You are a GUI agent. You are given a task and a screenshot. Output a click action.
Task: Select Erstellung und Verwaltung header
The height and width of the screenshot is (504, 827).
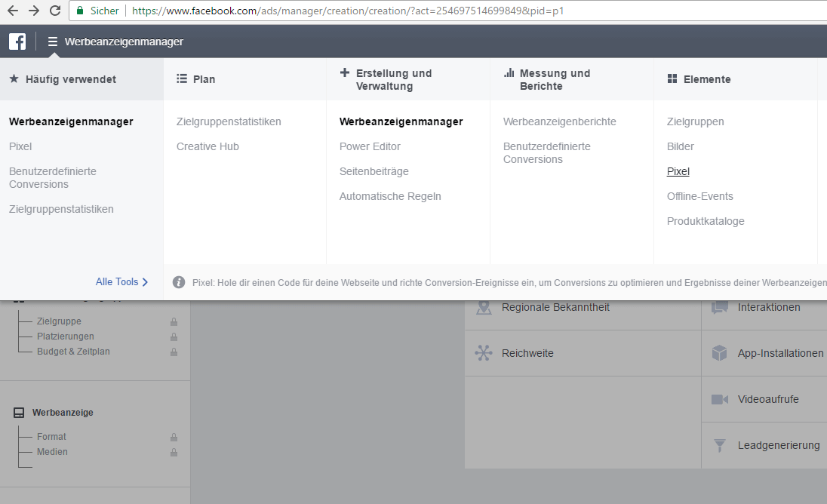[x=408, y=79]
